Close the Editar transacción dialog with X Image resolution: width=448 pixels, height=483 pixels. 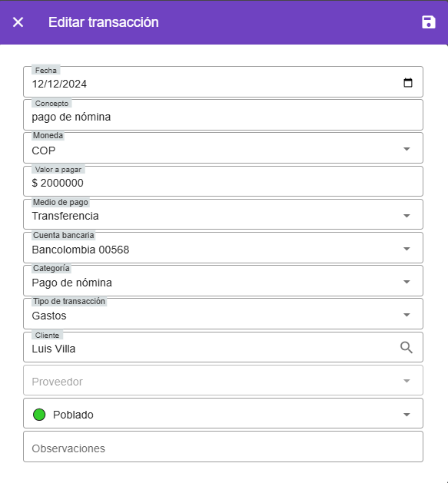click(18, 22)
